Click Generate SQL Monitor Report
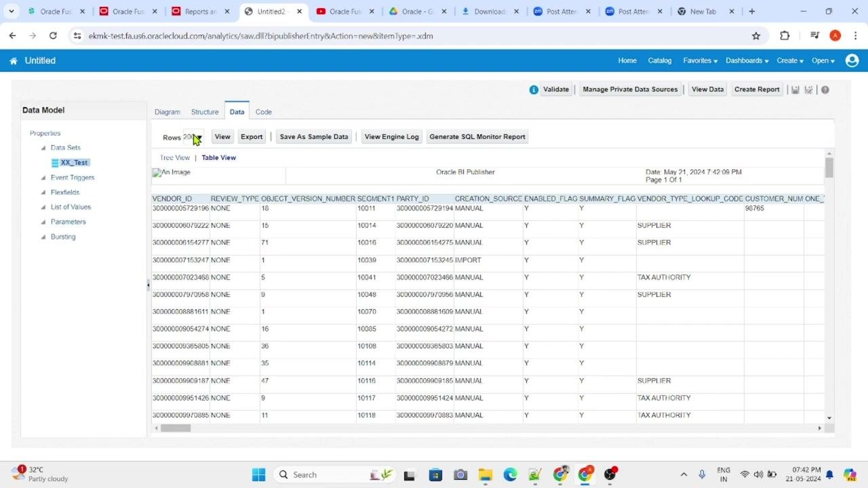The width and height of the screenshot is (868, 488). tap(477, 137)
